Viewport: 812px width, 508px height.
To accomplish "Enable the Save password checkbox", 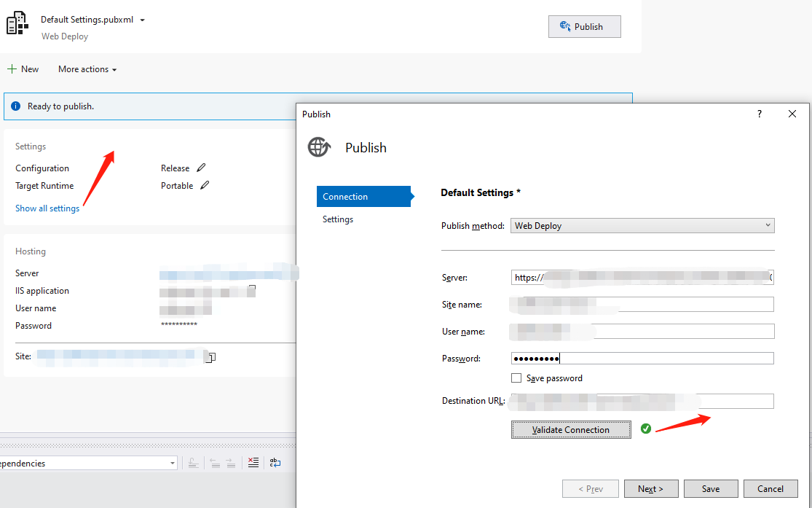I will click(x=516, y=378).
